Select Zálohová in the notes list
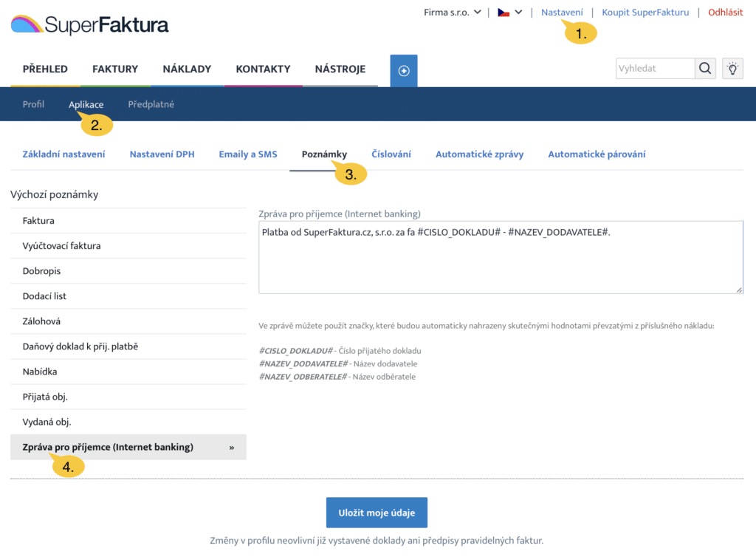Viewport: 756px width, 557px height. 41,321
